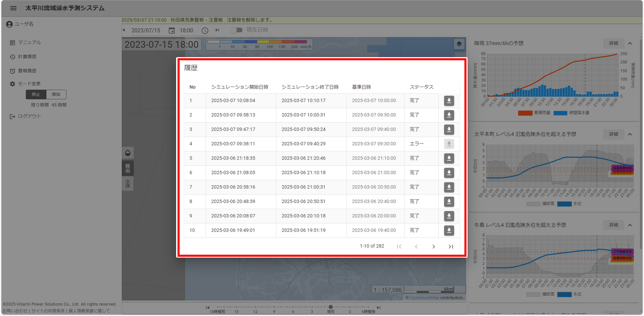Download result for row 5 simulation

(449, 158)
